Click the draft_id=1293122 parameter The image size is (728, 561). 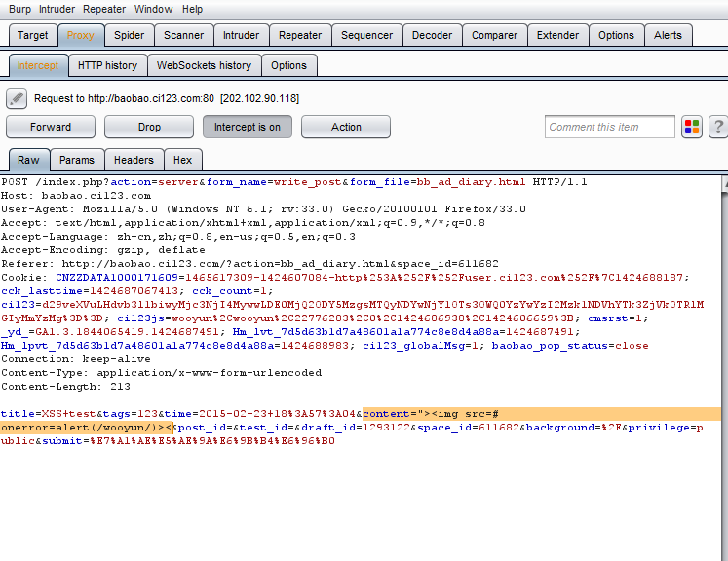356,428
